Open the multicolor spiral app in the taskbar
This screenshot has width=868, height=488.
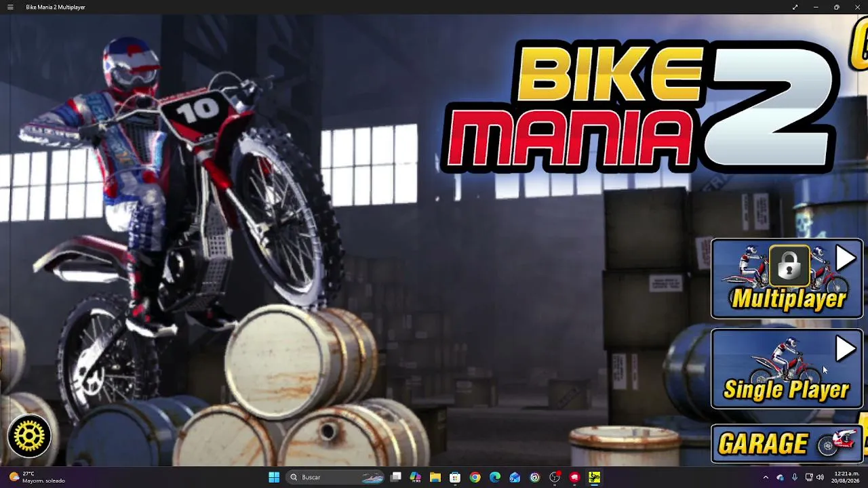pos(535,477)
